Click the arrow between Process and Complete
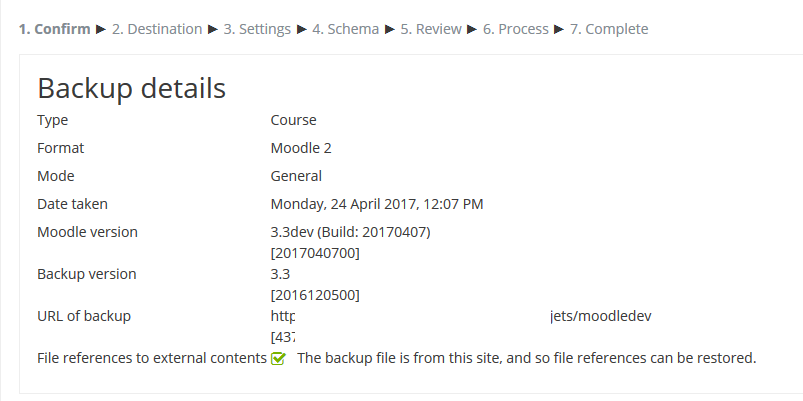The image size is (803, 401). click(x=559, y=29)
